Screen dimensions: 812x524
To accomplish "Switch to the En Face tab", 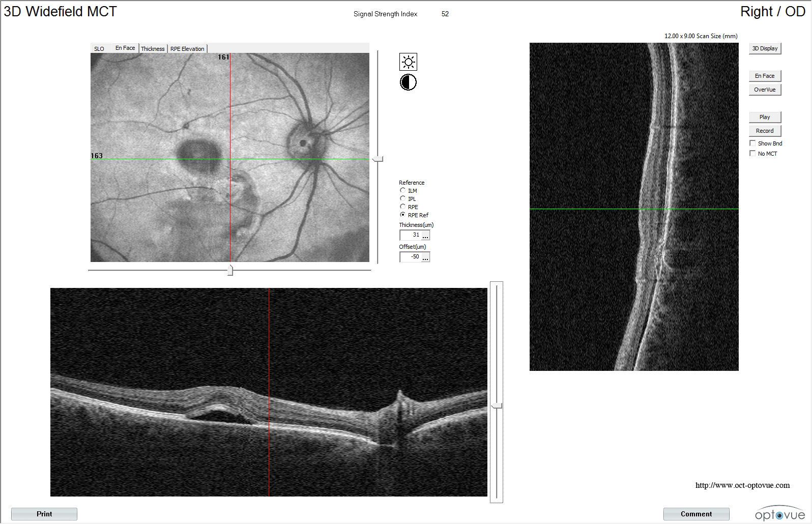I will pyautogui.click(x=125, y=48).
